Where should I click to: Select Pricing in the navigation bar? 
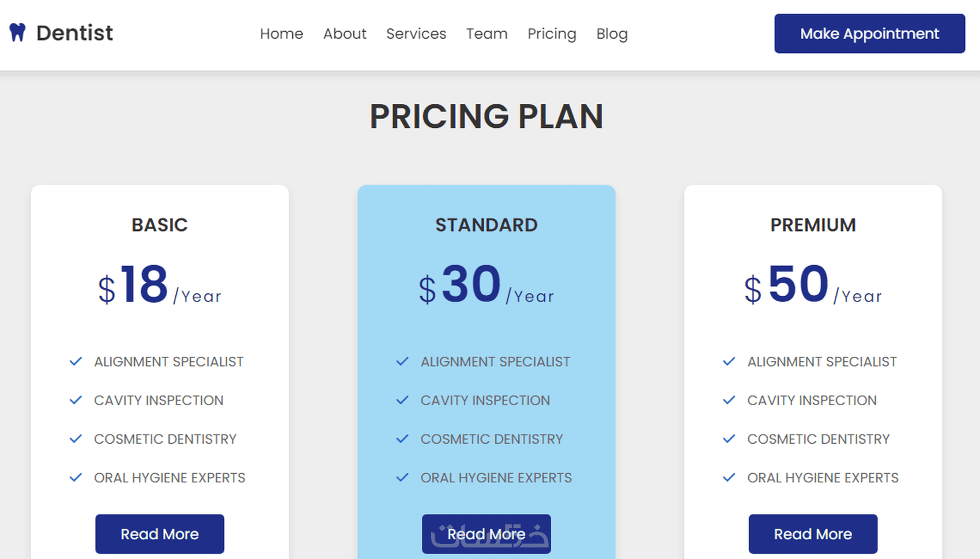click(552, 34)
